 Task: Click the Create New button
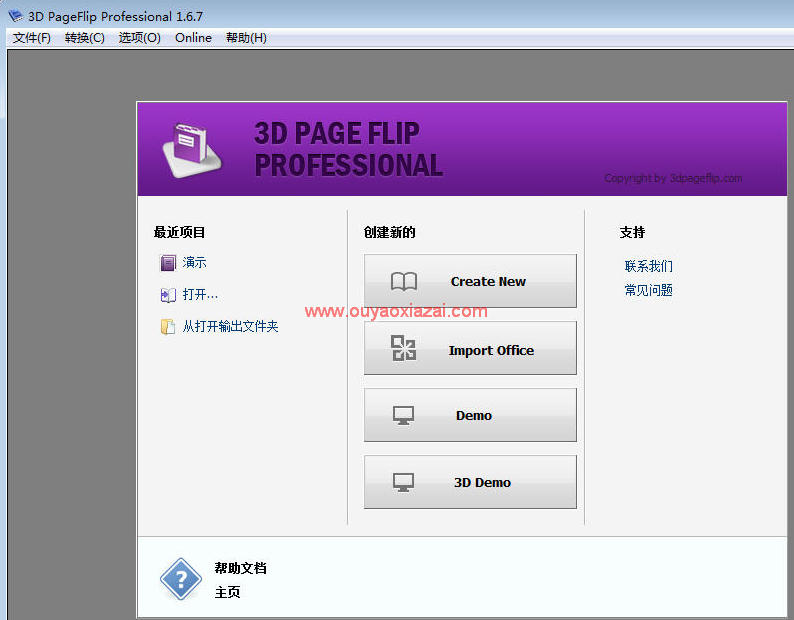[x=470, y=281]
